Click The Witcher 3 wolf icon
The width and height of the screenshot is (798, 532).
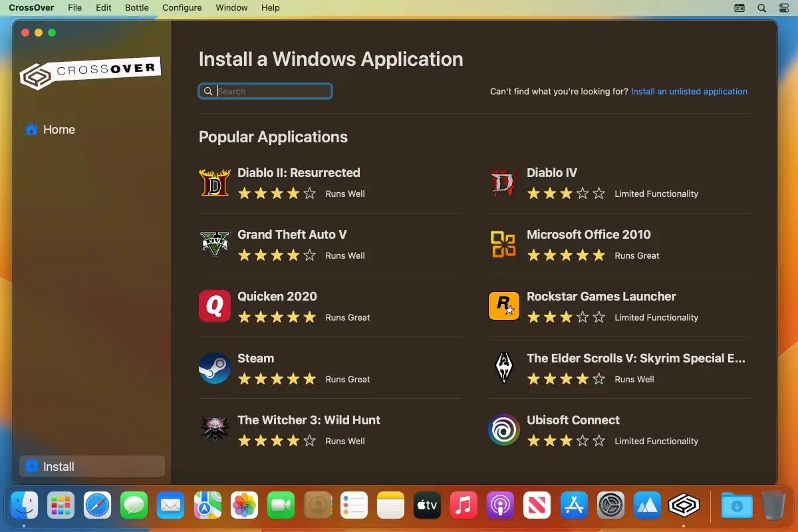tap(215, 430)
